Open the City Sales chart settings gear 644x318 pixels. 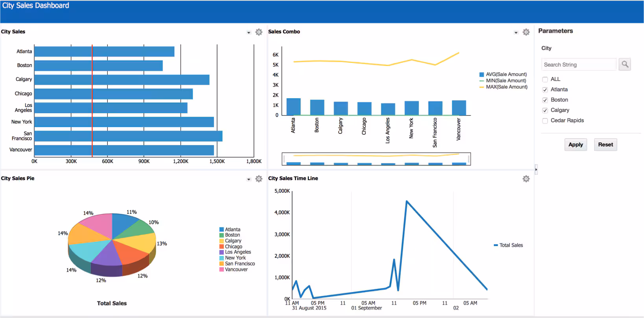[259, 32]
